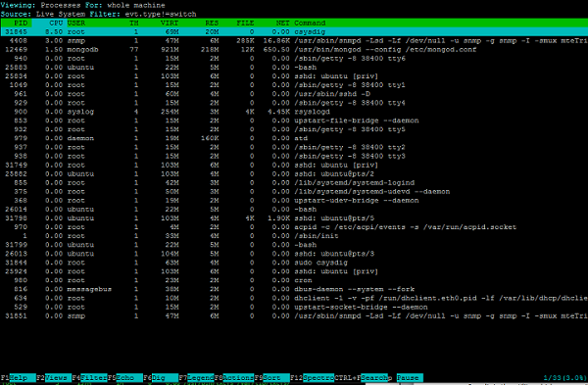This screenshot has width=588, height=385.
Task: Click the evt.type!=switch filter text
Action: (161, 15)
